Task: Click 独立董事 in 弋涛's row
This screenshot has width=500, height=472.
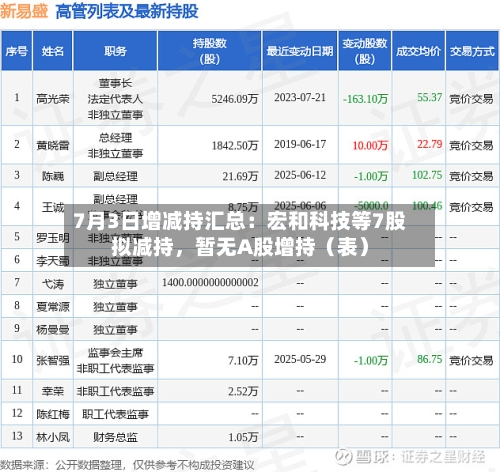Action: (x=115, y=284)
